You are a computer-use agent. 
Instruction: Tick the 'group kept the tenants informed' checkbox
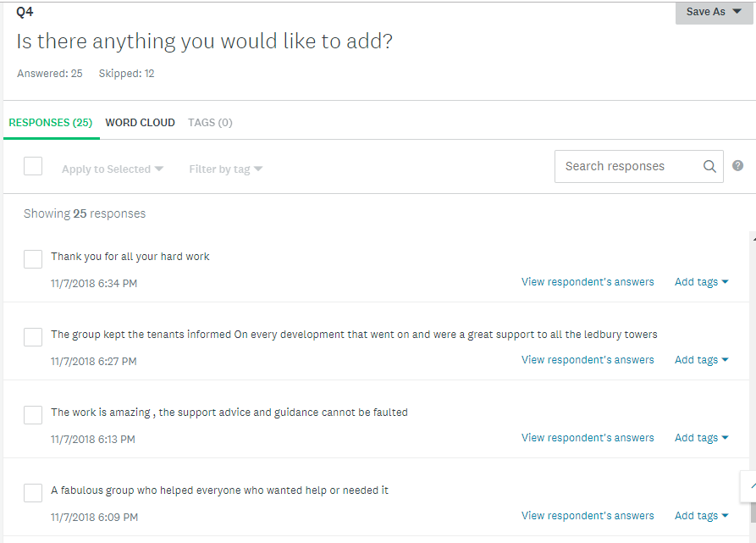point(33,337)
